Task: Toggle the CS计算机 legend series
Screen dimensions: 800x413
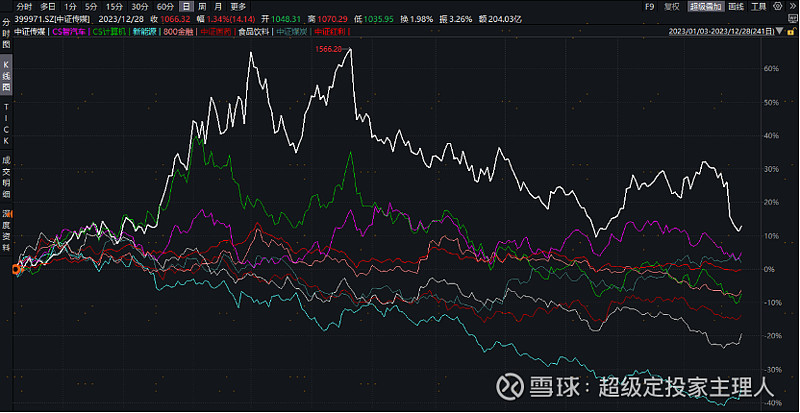Action: [110, 31]
